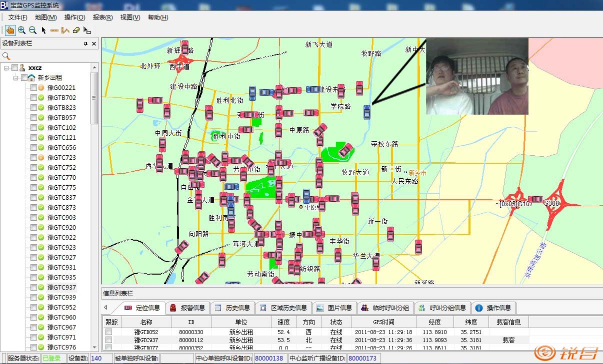Click the xxcz user icon

click(22, 67)
